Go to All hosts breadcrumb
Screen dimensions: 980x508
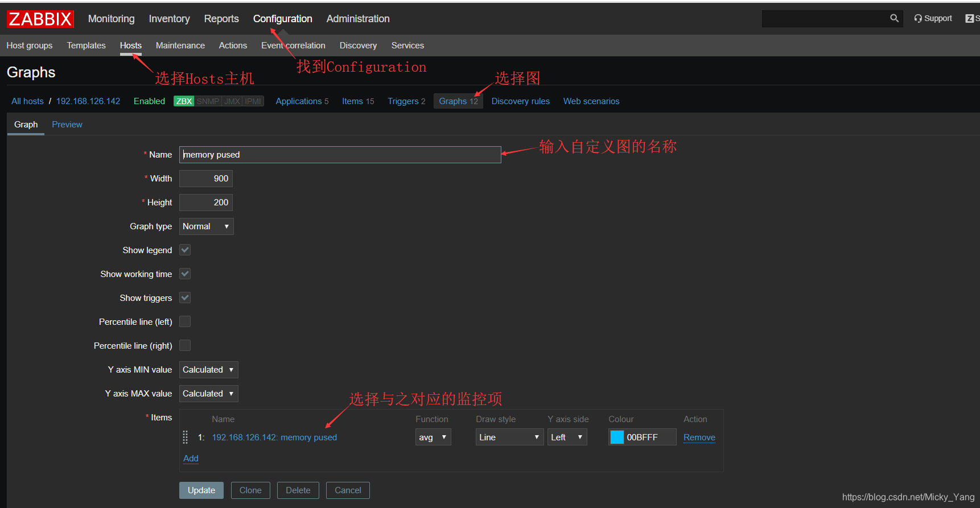coord(27,101)
